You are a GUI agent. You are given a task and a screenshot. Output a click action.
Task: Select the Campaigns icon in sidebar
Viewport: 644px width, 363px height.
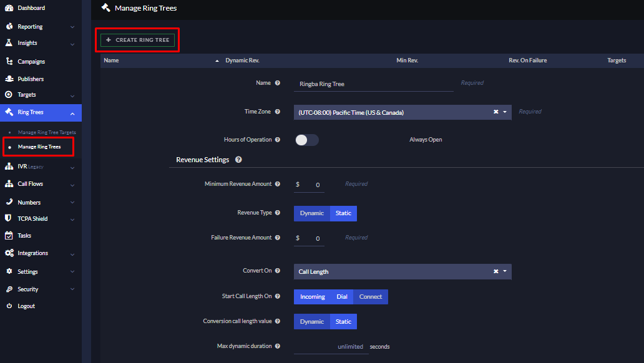[x=9, y=60]
